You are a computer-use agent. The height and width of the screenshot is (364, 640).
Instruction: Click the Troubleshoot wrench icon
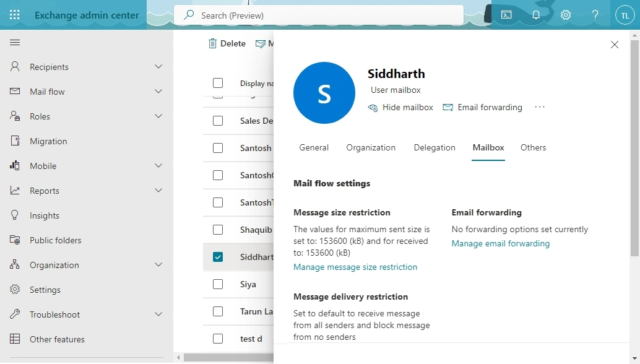pos(15,314)
